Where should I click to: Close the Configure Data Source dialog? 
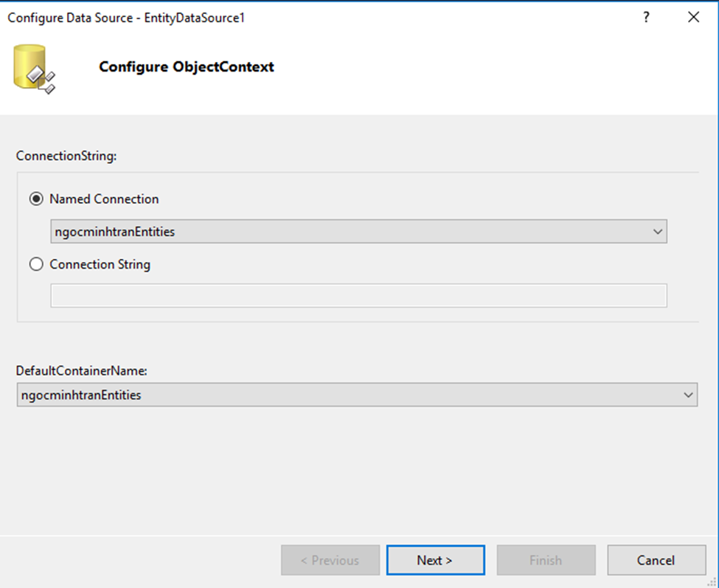694,18
